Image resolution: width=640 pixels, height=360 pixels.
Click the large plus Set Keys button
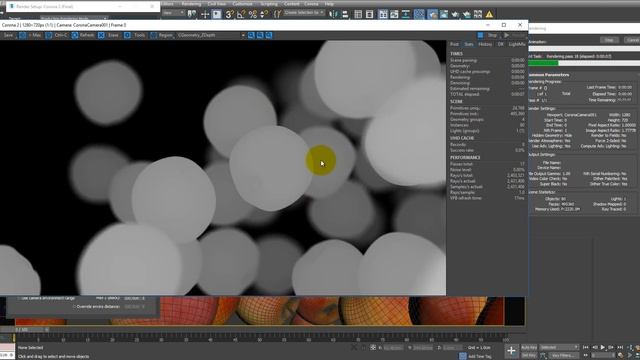(511, 350)
